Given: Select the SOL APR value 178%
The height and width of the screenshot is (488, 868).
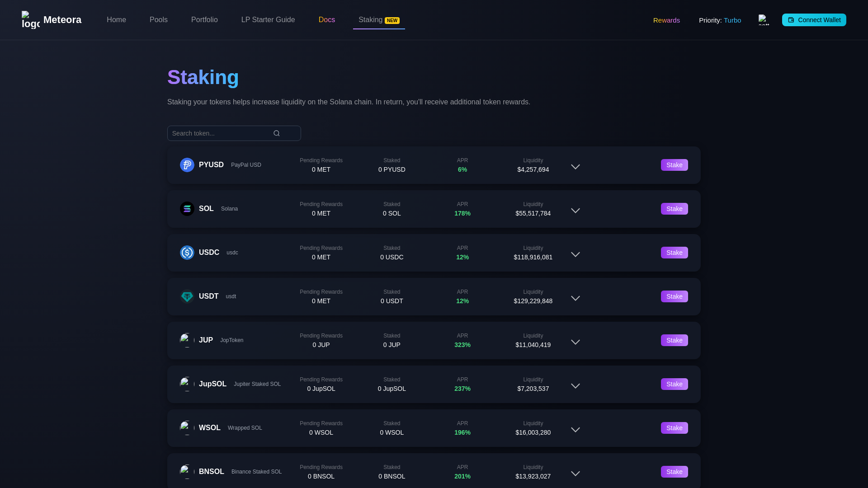Looking at the screenshot, I should click(462, 213).
